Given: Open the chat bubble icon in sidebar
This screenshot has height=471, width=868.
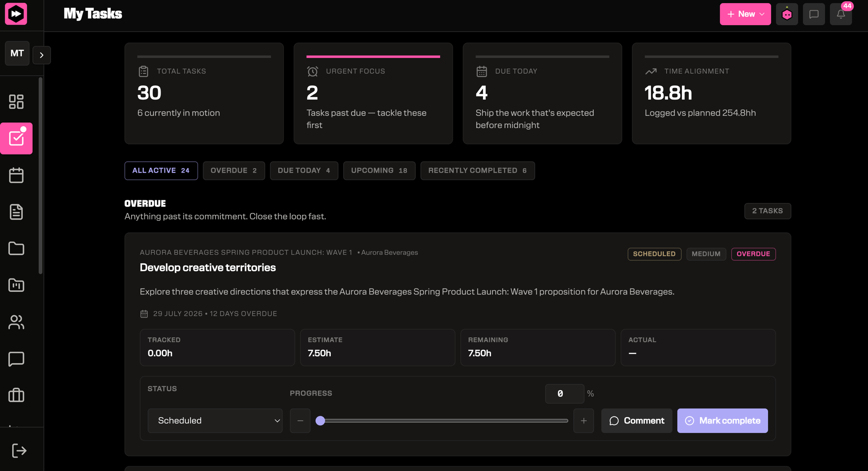Looking at the screenshot, I should pos(16,359).
